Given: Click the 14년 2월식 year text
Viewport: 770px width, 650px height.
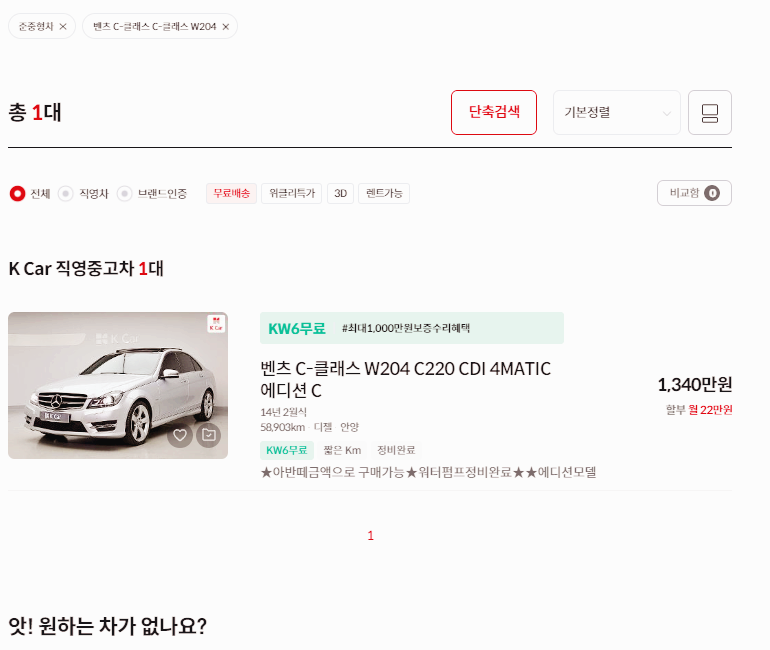Looking at the screenshot, I should (x=283, y=412).
